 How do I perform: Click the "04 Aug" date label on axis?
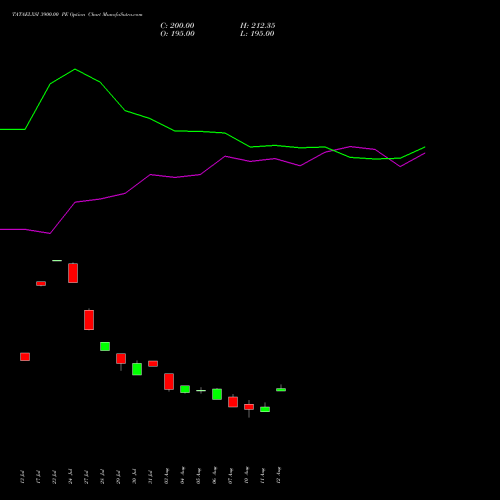click(x=182, y=476)
